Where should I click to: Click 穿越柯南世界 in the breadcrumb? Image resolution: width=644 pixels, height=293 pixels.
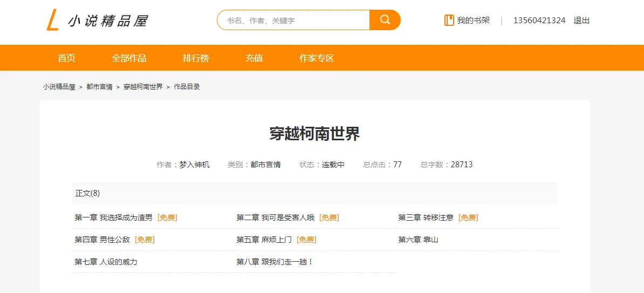coord(143,87)
